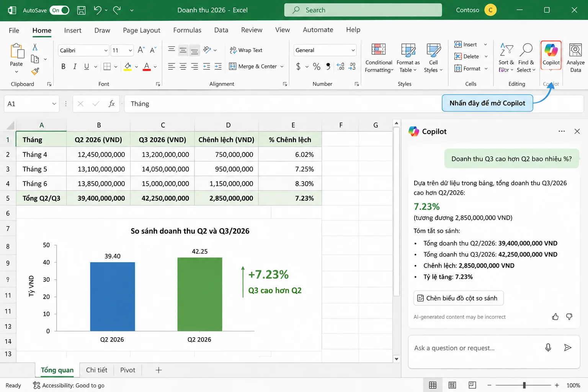The height and width of the screenshot is (392, 588).
Task: Select Normal view in status bar
Action: (x=433, y=385)
